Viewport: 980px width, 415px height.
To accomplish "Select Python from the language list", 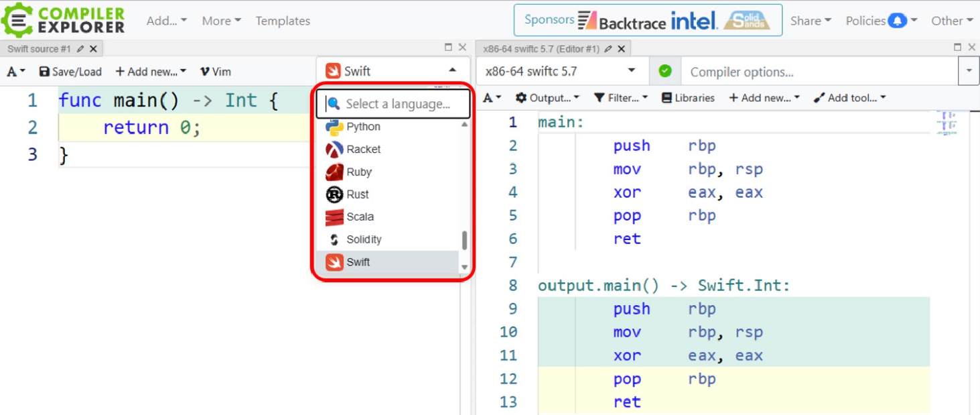I will point(363,127).
